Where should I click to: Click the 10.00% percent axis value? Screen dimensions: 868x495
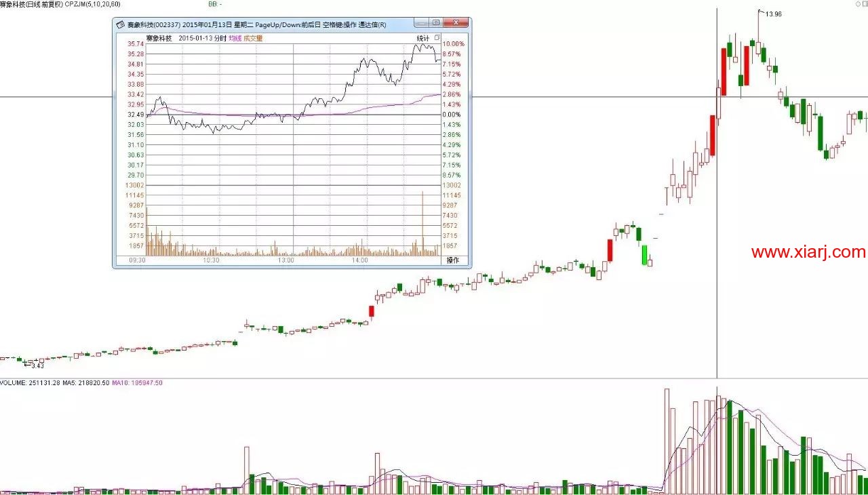tap(453, 43)
